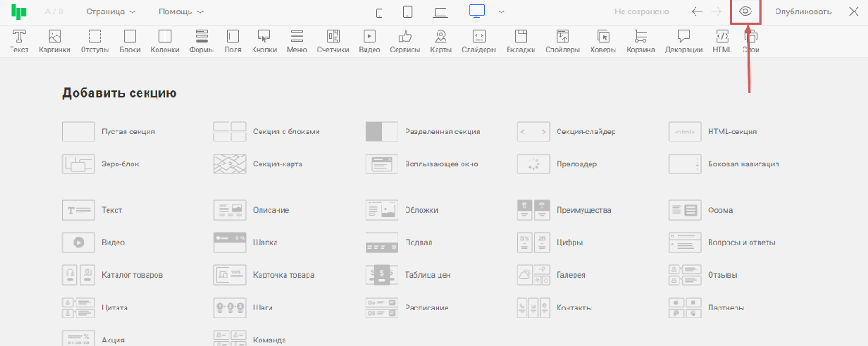
Task: Choose the Контакты template
Action: point(555,307)
